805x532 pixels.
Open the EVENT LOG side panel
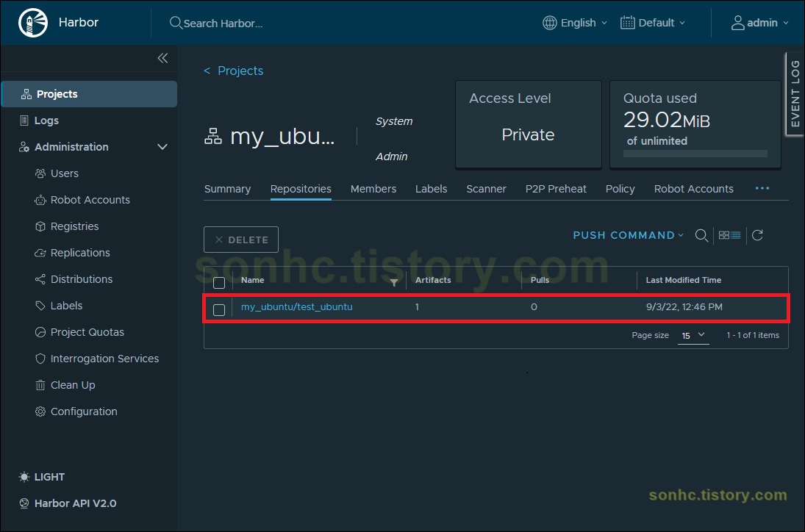pyautogui.click(x=795, y=94)
